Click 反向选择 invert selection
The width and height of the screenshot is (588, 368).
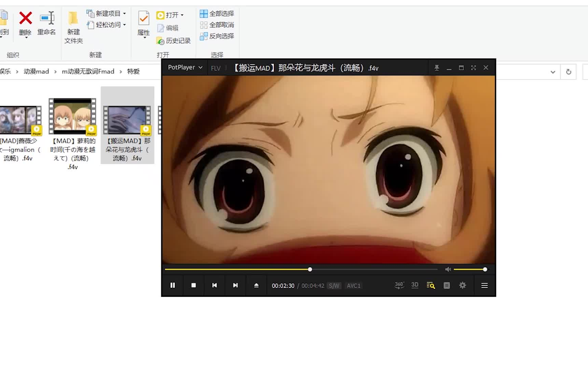point(217,36)
